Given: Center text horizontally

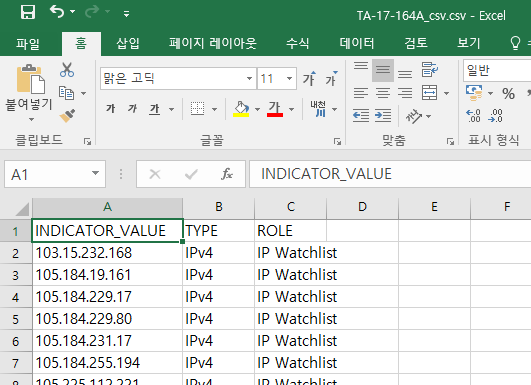Looking at the screenshot, I should (x=383, y=93).
